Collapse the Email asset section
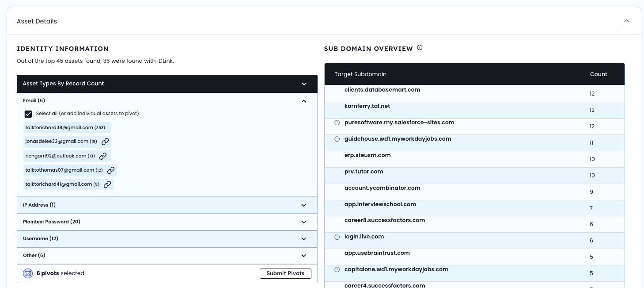The image size is (644, 288). [304, 101]
